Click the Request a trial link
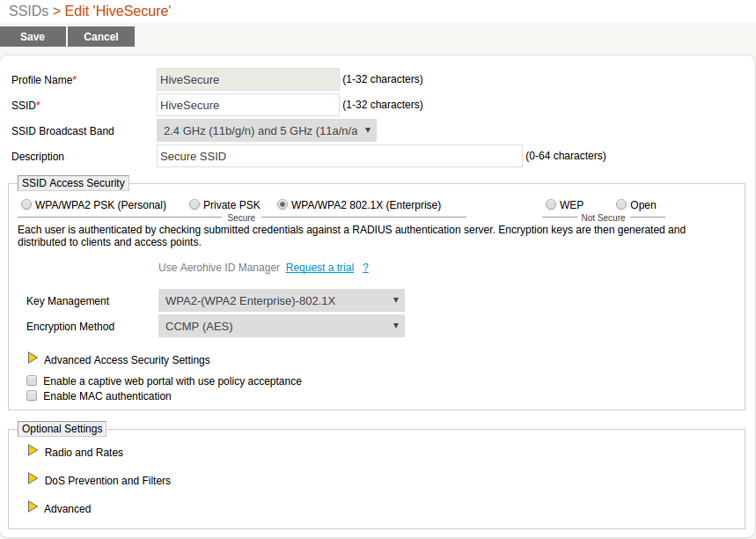 point(319,268)
